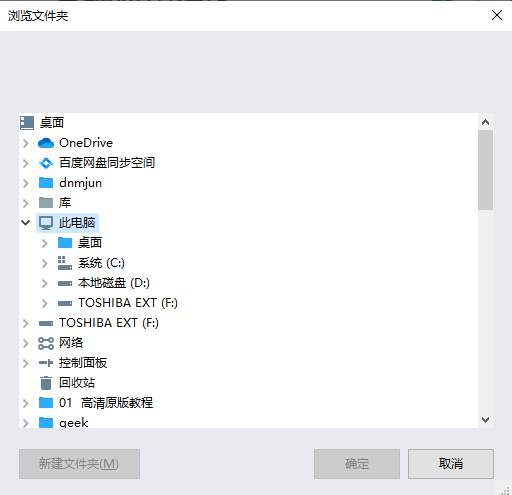Expand the OneDrive tree node
This screenshot has height=495, width=512.
(x=26, y=143)
